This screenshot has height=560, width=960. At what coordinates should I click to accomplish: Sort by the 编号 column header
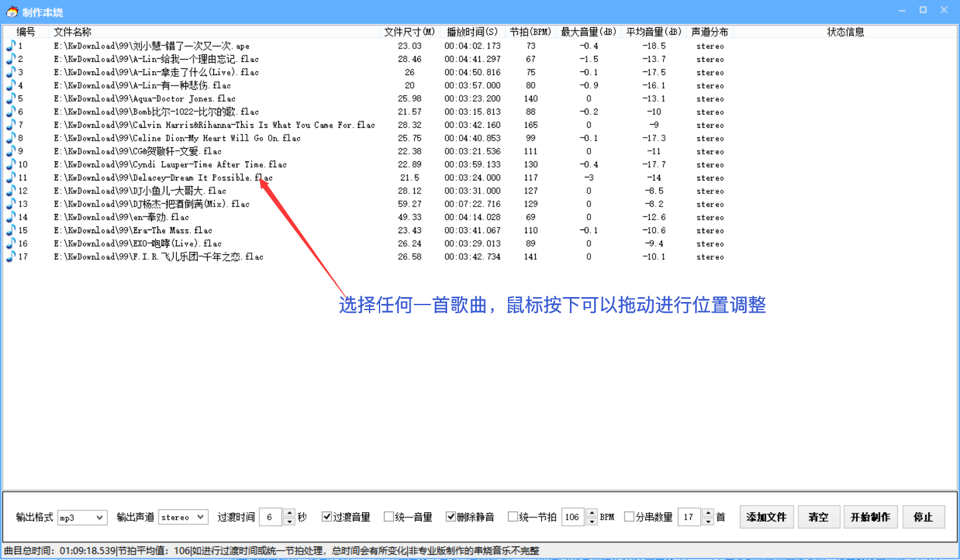(x=26, y=32)
